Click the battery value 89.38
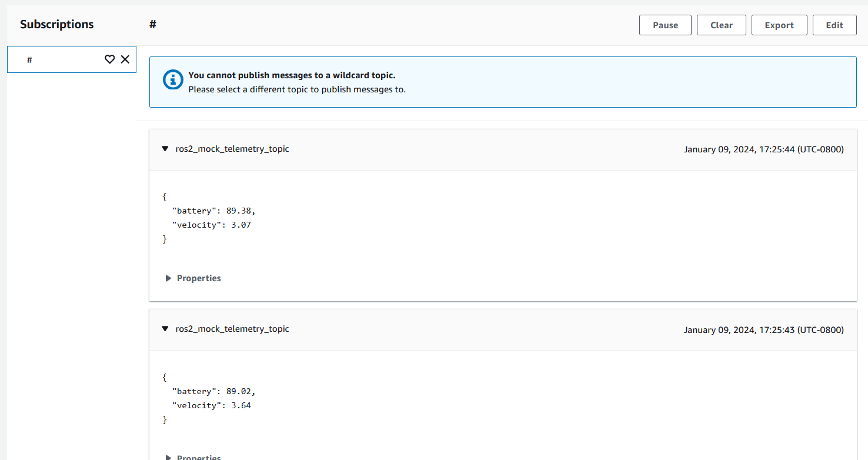This screenshot has height=460, width=868. pos(239,211)
